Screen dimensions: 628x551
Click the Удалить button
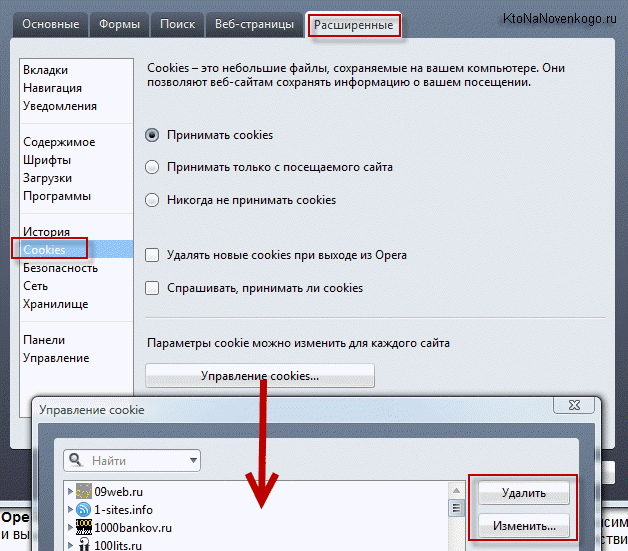(x=523, y=493)
